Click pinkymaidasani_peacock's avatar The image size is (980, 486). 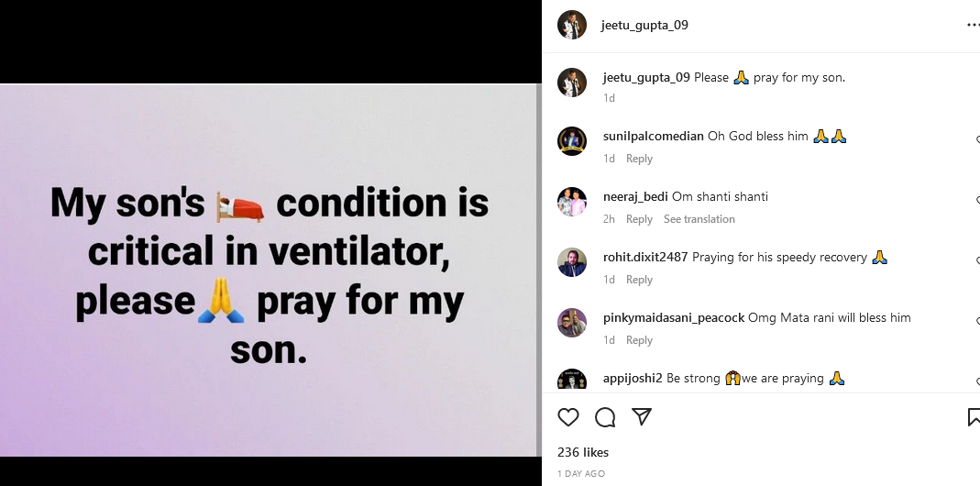572,323
